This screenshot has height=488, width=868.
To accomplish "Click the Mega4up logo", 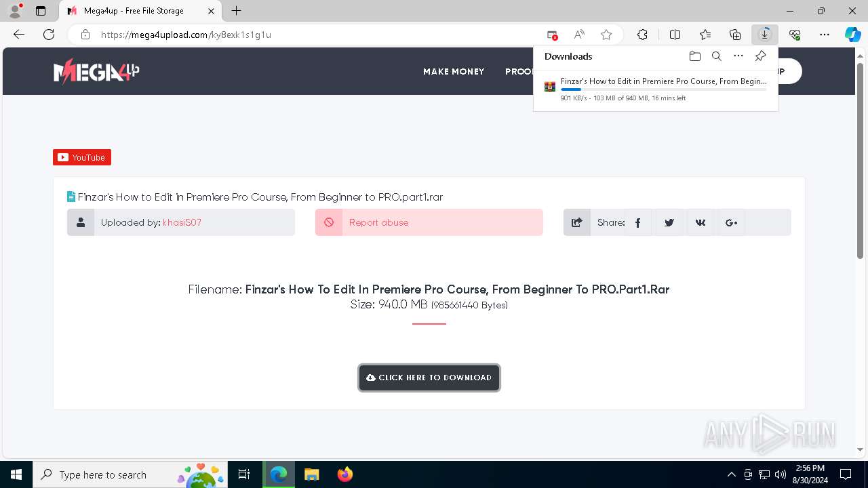I will coord(96,70).
